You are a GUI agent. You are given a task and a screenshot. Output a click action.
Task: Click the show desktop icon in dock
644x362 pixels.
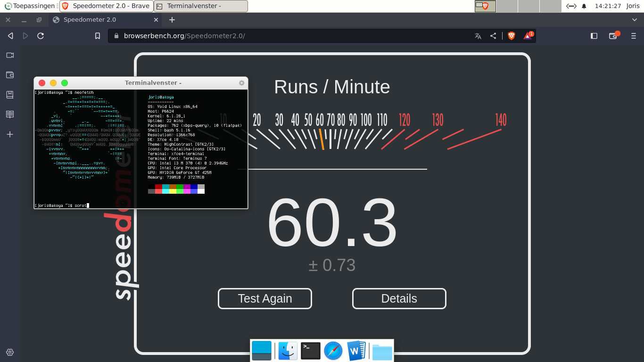tap(262, 351)
